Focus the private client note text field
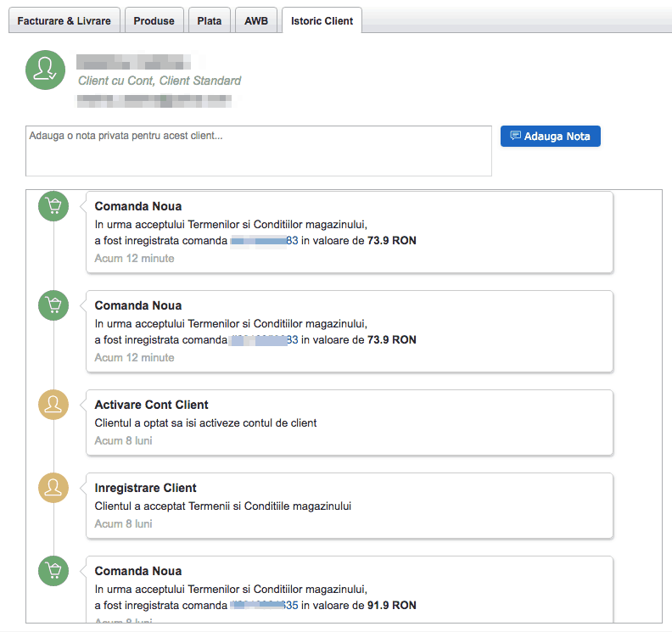 [x=258, y=151]
